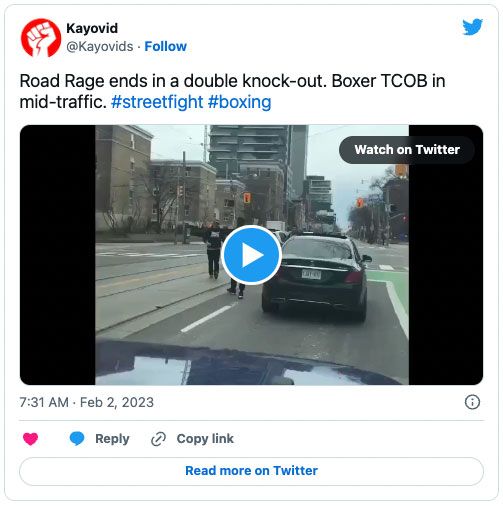Viewport: 503px width, 506px height.
Task: Play the road rage video
Action: [x=251, y=255]
